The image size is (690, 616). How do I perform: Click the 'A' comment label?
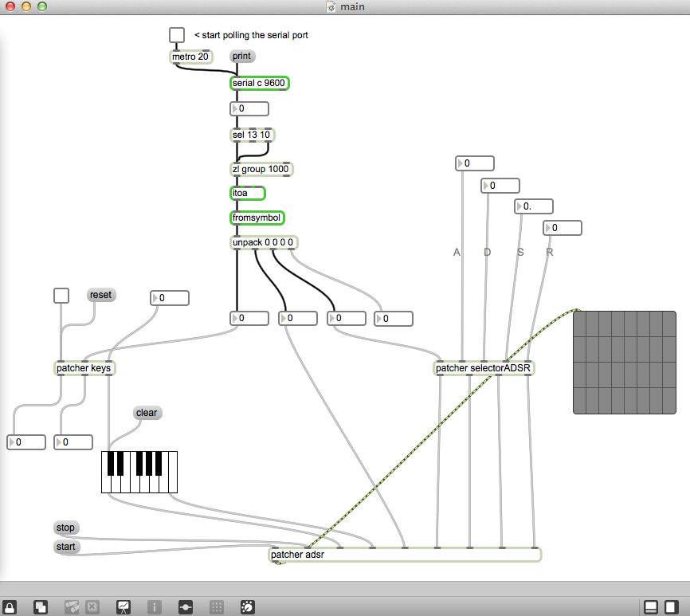[x=457, y=252]
